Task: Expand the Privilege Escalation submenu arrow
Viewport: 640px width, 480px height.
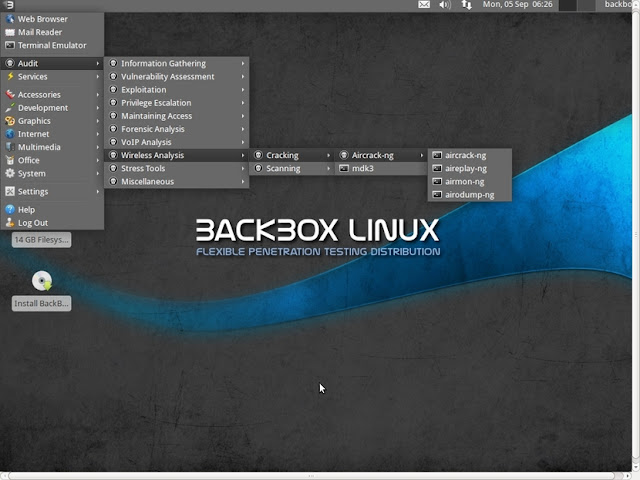Action: point(243,103)
